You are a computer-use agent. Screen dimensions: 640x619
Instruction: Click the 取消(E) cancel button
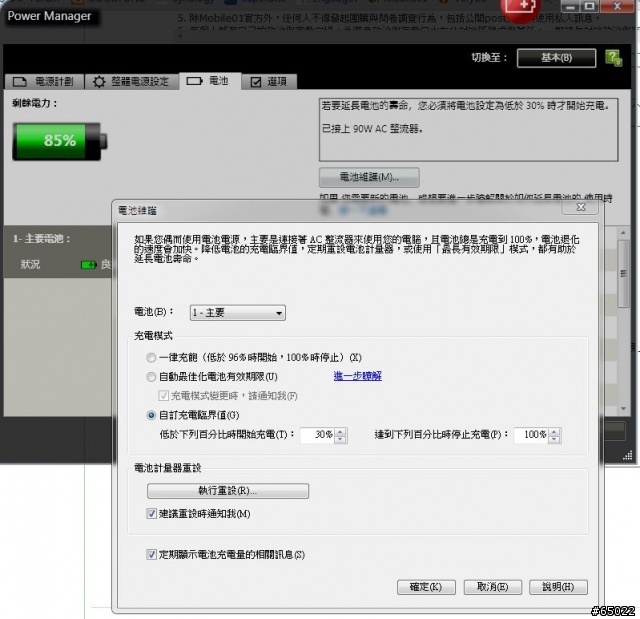pyautogui.click(x=493, y=587)
